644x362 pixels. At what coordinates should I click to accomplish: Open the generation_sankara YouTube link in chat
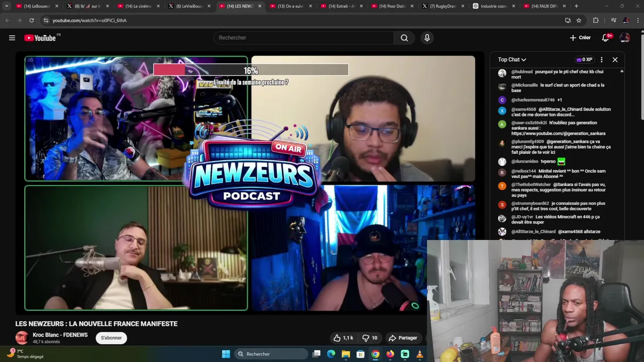(558, 133)
